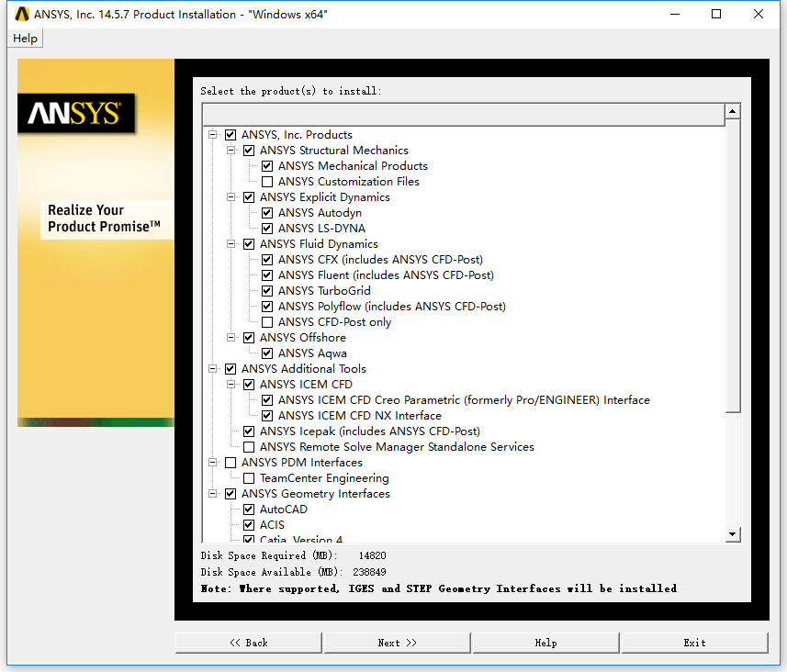Viewport: 787px width, 672px height.
Task: Minimize the installer window
Action: [x=675, y=14]
